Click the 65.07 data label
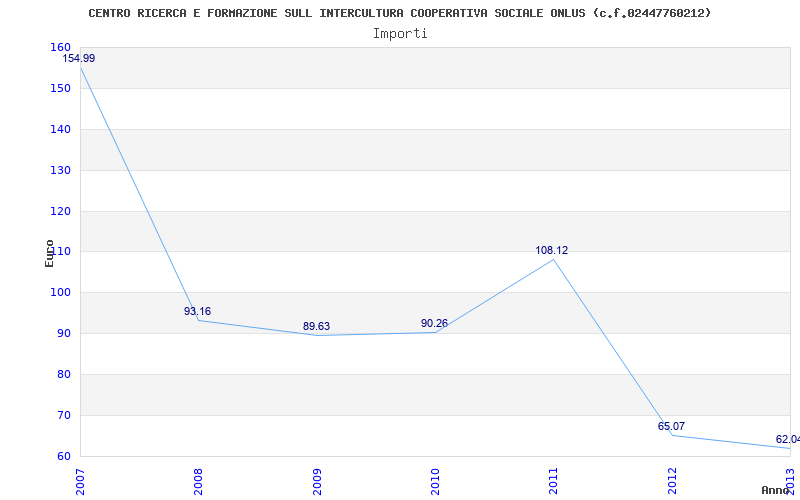Screen dimensions: 800x500 tap(671, 427)
